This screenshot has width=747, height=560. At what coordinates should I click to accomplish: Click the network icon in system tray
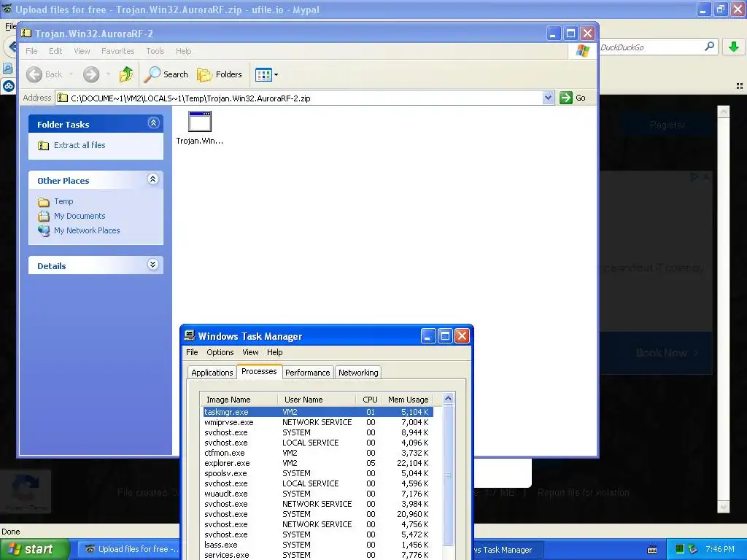tap(693, 549)
